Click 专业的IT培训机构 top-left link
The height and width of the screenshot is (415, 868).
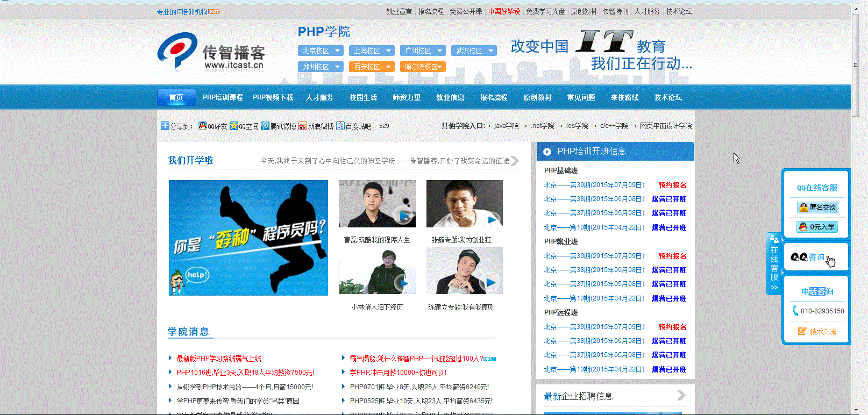tap(183, 11)
